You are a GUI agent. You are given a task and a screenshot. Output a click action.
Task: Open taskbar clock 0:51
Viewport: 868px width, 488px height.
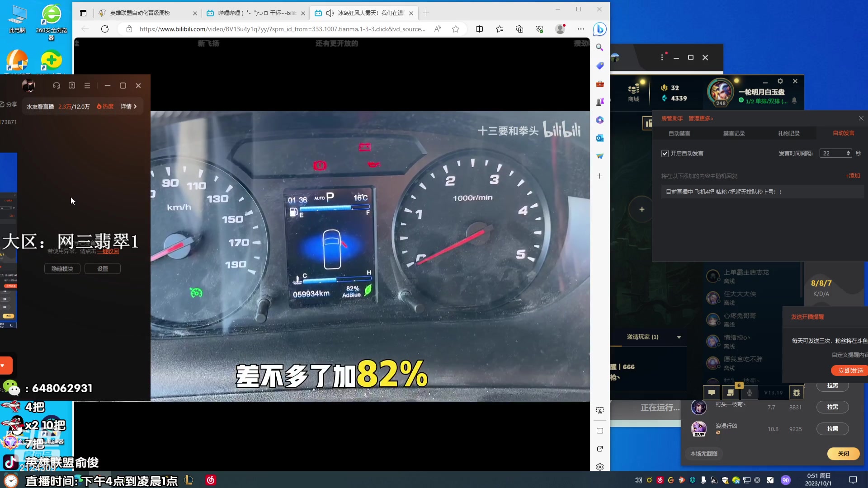click(x=818, y=479)
